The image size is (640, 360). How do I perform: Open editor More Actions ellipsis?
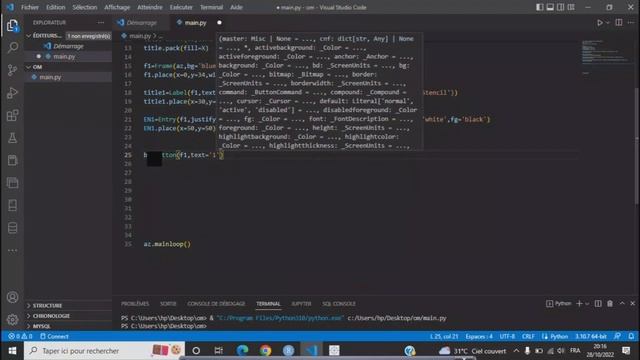click(631, 23)
